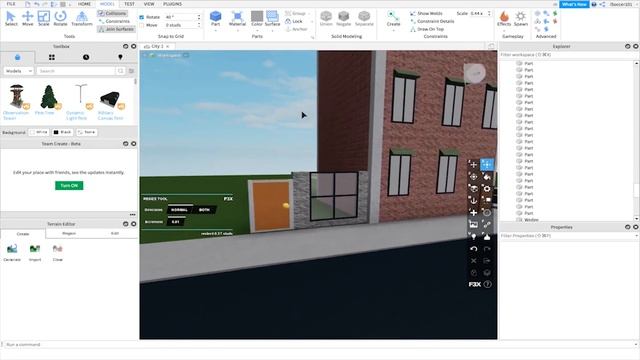Click Generate in Terrain Editor

pos(12,252)
